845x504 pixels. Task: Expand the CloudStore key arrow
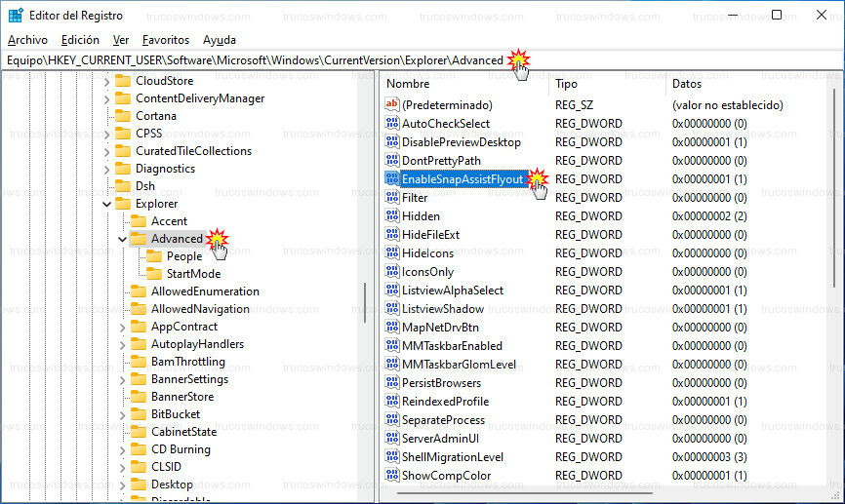(x=106, y=81)
